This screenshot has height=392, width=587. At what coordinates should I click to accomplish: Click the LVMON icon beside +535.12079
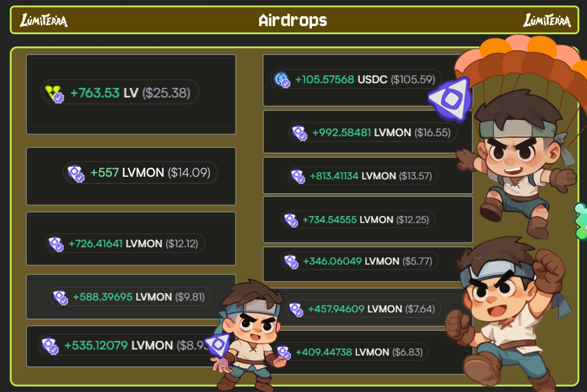(x=50, y=346)
